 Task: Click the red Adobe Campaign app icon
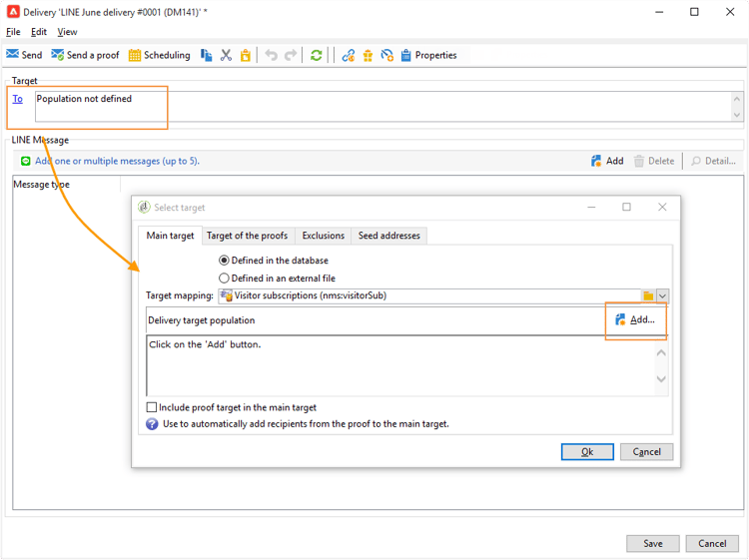point(13,11)
